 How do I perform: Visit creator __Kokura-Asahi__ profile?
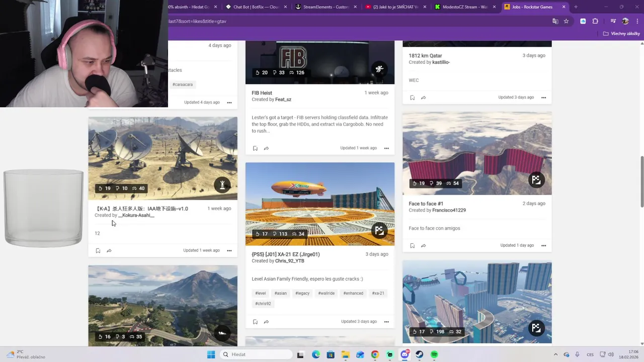tap(136, 215)
